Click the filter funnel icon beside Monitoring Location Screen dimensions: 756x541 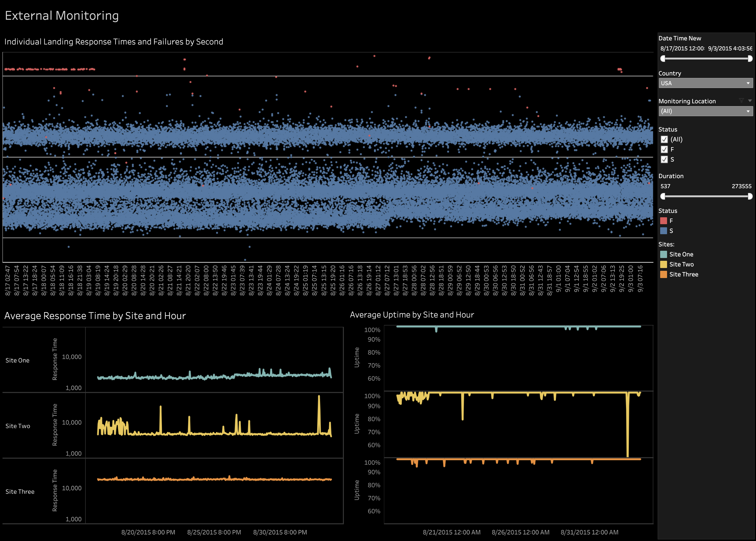pyautogui.click(x=741, y=100)
